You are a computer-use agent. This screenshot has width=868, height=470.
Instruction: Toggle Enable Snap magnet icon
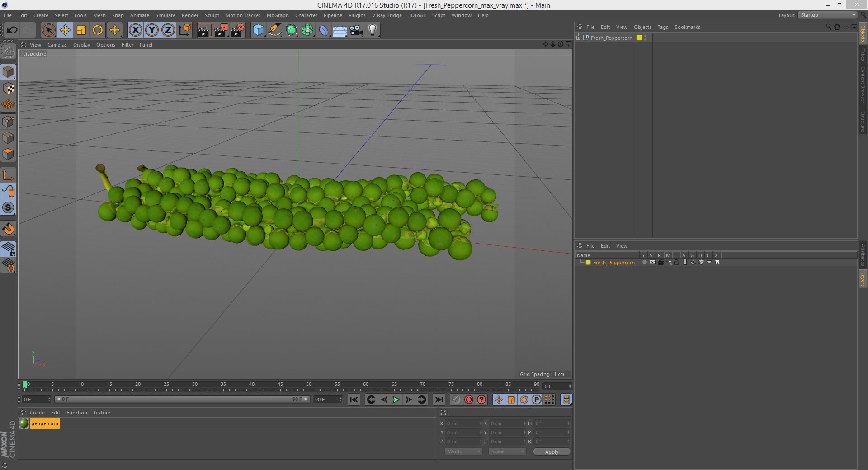click(x=8, y=229)
